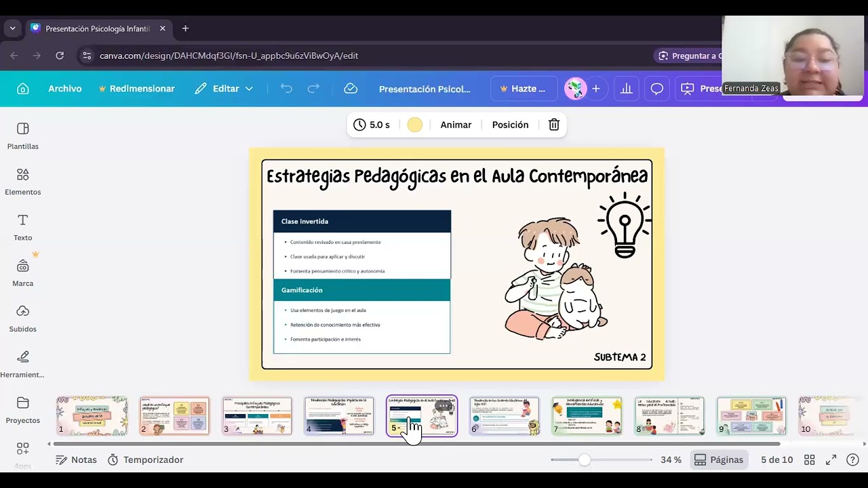Open the Herramientas panel
The width and height of the screenshot is (868, 488).
pos(22,364)
